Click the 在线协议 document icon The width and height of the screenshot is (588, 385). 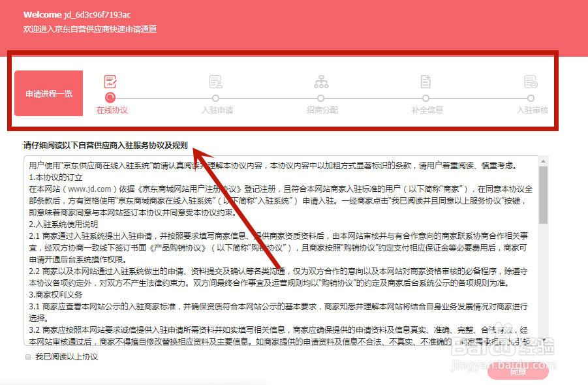(110, 82)
